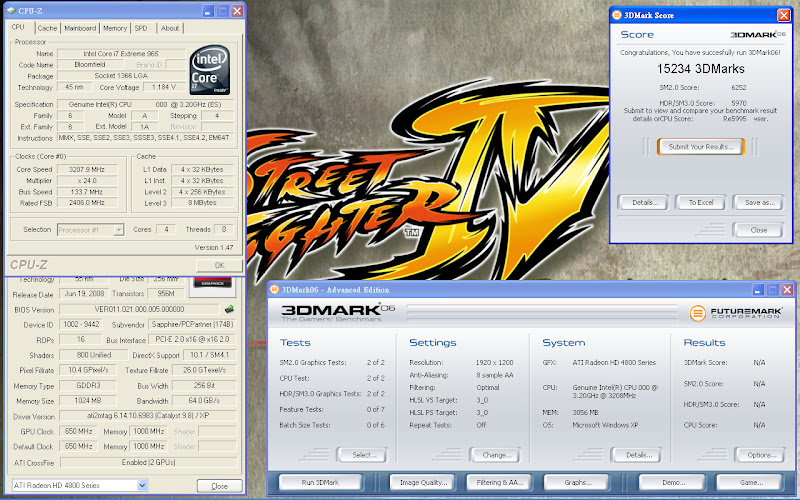Click the 3DMark Score window title icon

coord(617,15)
